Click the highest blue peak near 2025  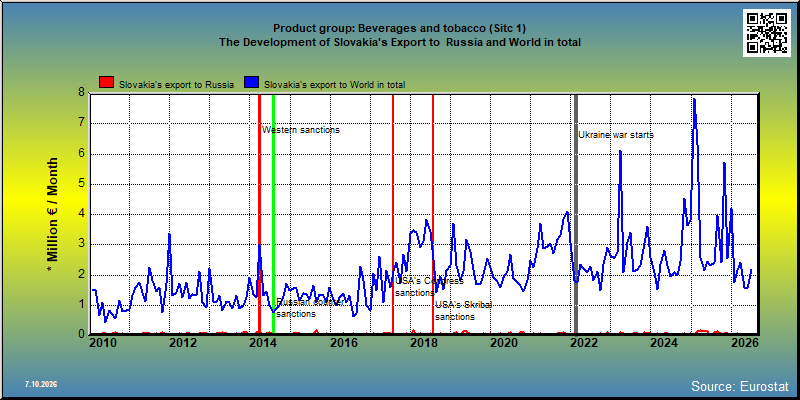[694, 100]
